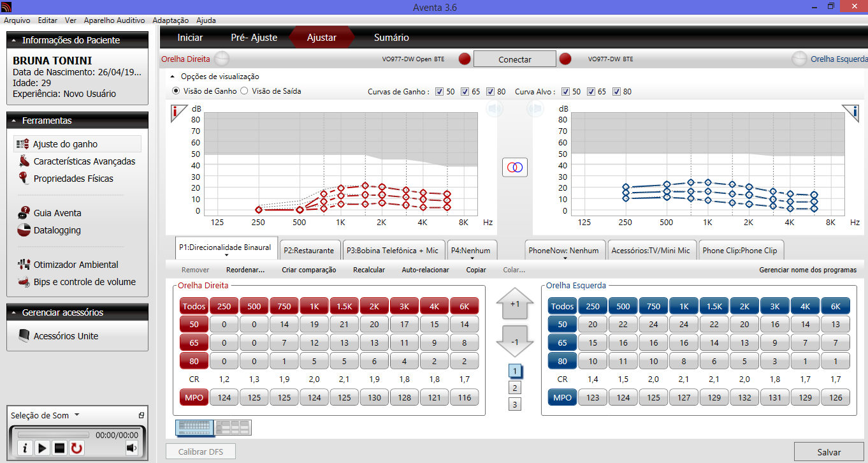Toggle Curva Alvo 50 checkbox

[x=565, y=92]
